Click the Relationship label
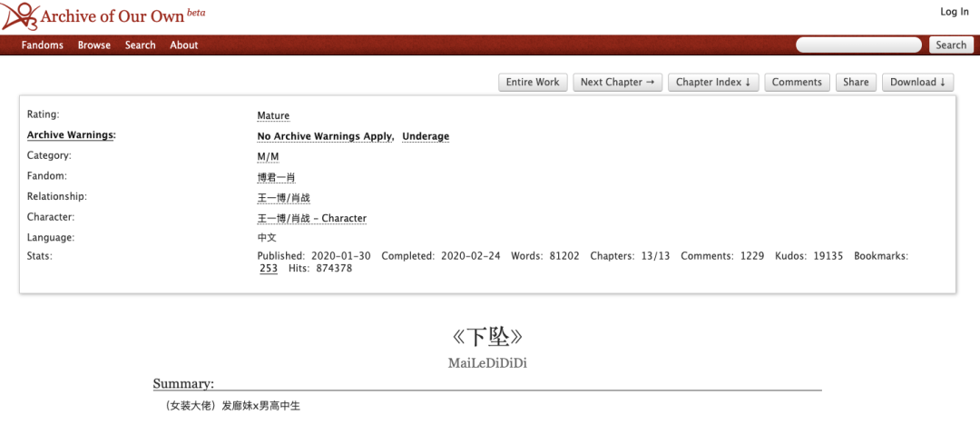 (57, 196)
